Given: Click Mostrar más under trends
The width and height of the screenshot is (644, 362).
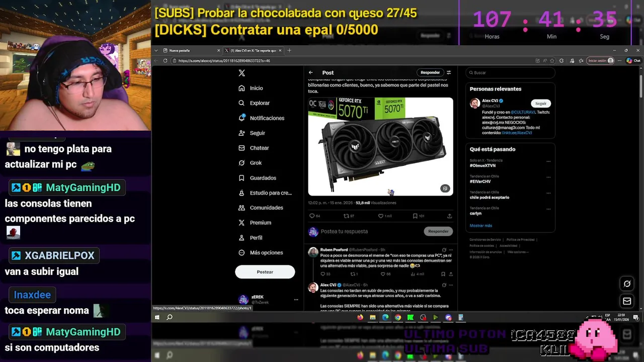Looking at the screenshot, I should tap(480, 226).
